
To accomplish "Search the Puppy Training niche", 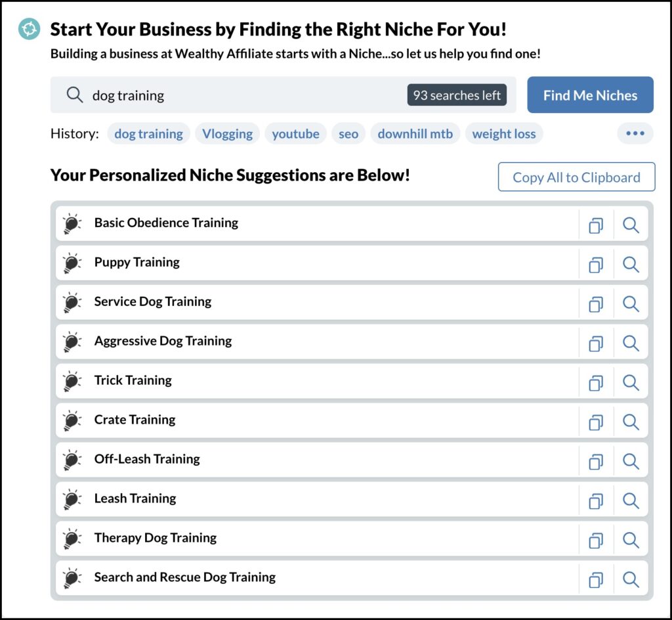I will point(631,265).
